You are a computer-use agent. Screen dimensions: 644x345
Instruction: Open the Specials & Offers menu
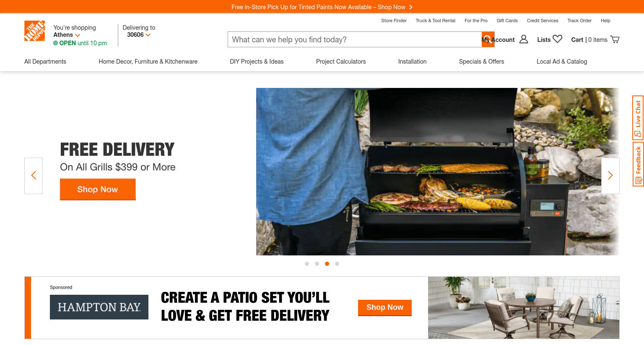click(481, 62)
